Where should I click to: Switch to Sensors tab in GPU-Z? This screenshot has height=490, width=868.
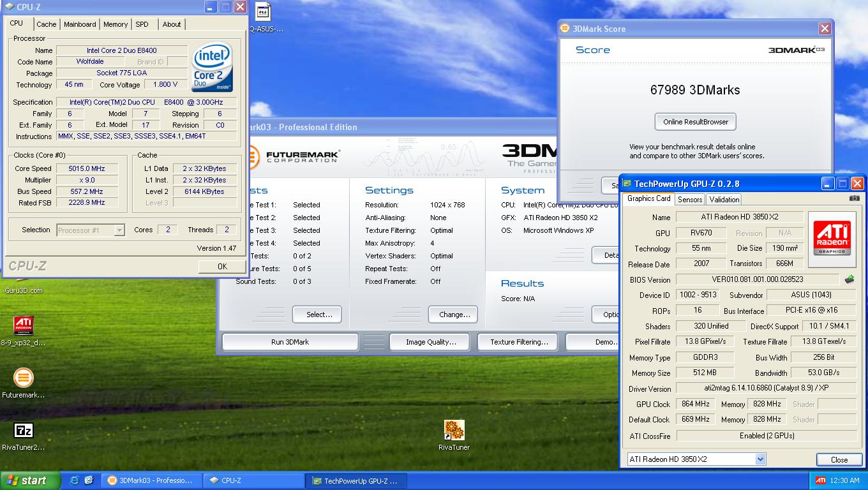(x=690, y=200)
